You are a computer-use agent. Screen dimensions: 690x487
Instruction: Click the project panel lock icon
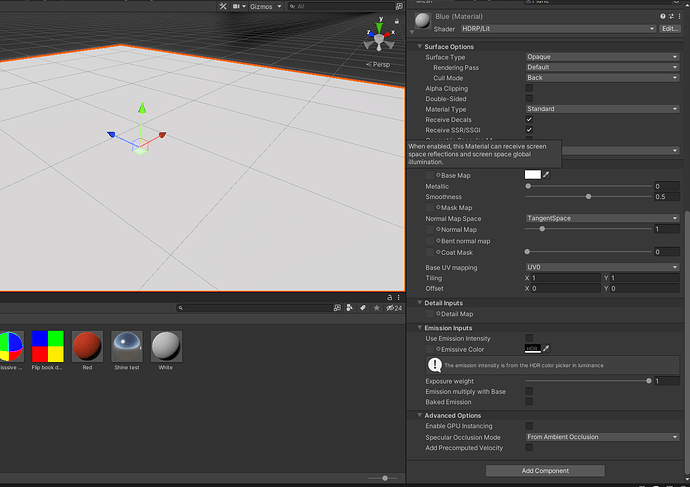[x=390, y=297]
